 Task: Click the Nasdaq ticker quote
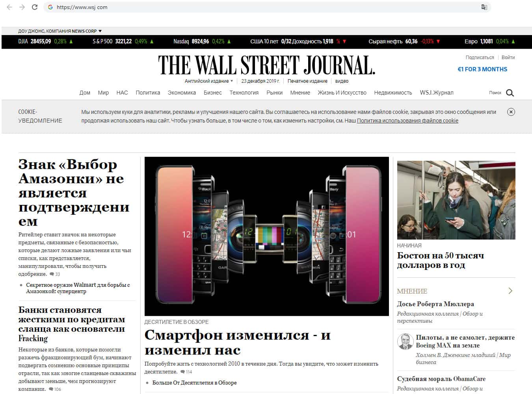[x=203, y=41]
